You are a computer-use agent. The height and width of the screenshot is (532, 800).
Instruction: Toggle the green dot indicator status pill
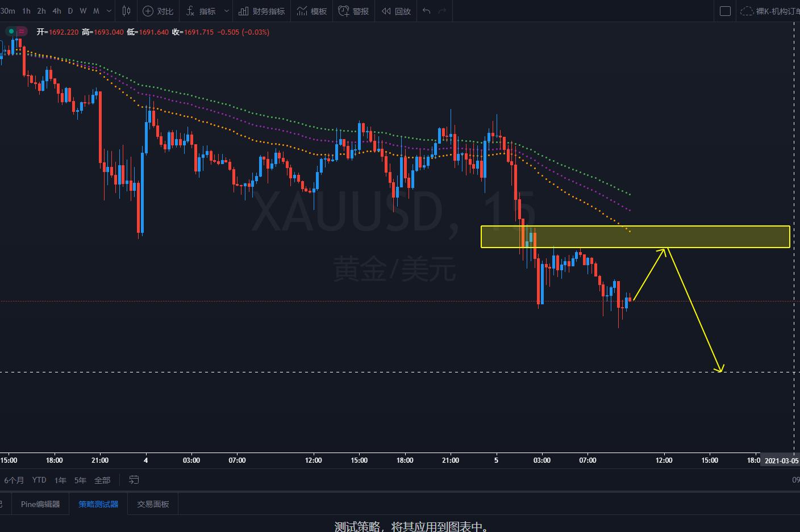[x=11, y=31]
